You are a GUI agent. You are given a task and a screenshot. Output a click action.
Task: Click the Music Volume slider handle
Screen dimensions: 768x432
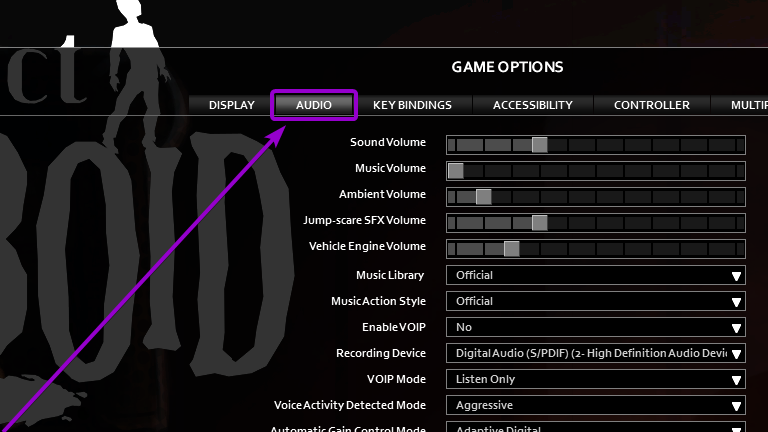click(456, 170)
